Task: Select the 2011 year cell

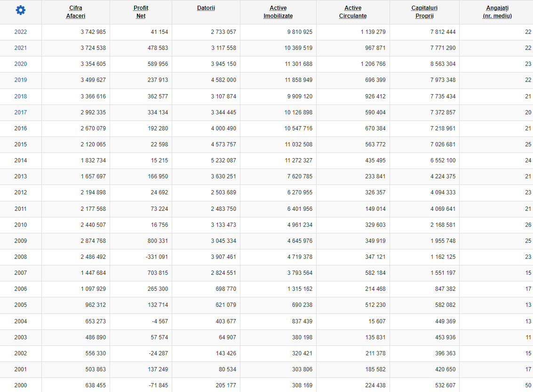Action: click(x=20, y=209)
